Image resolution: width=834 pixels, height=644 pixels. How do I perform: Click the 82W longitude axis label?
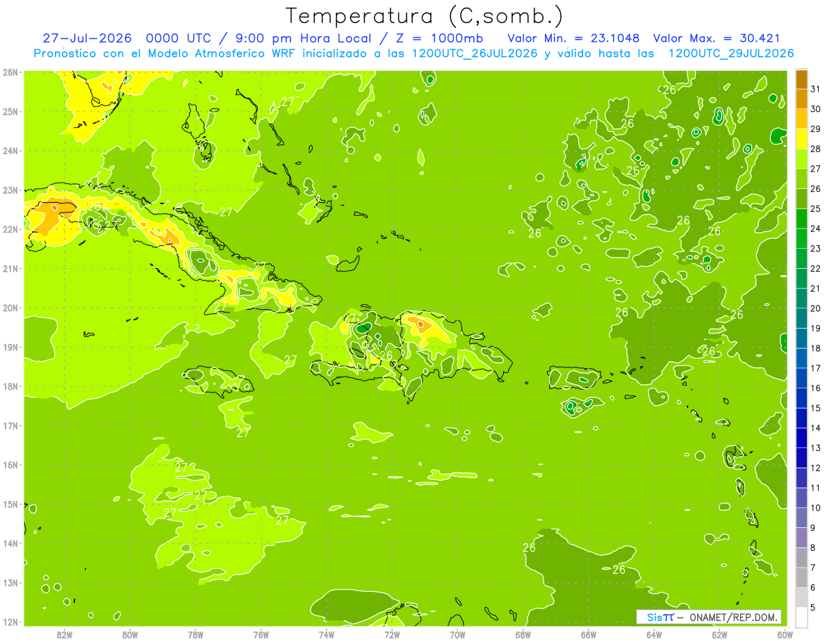tap(65, 634)
